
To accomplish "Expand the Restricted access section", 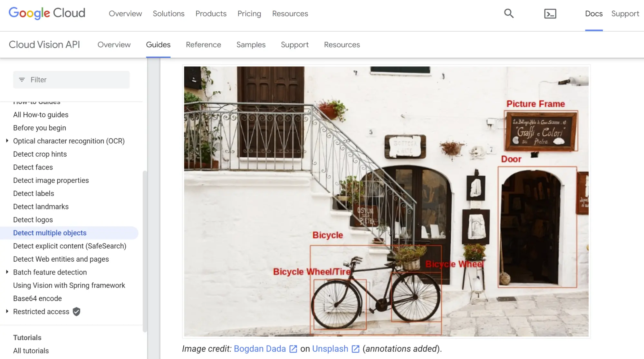I will [7, 311].
